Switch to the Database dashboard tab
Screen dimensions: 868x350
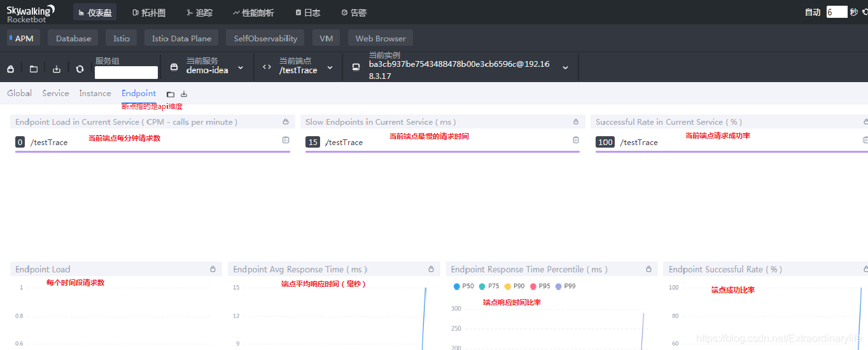(73, 38)
